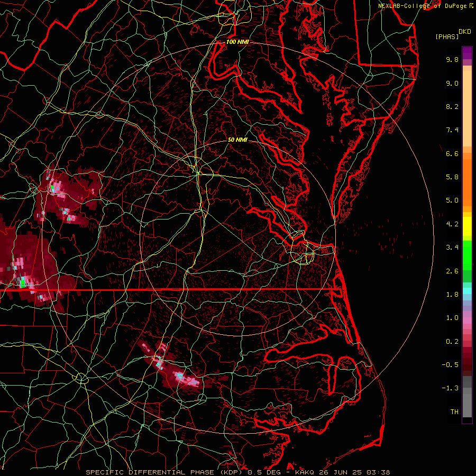Image resolution: width=476 pixels, height=476 pixels.
Task: Click the TH label on the legend
Action: coord(454,412)
